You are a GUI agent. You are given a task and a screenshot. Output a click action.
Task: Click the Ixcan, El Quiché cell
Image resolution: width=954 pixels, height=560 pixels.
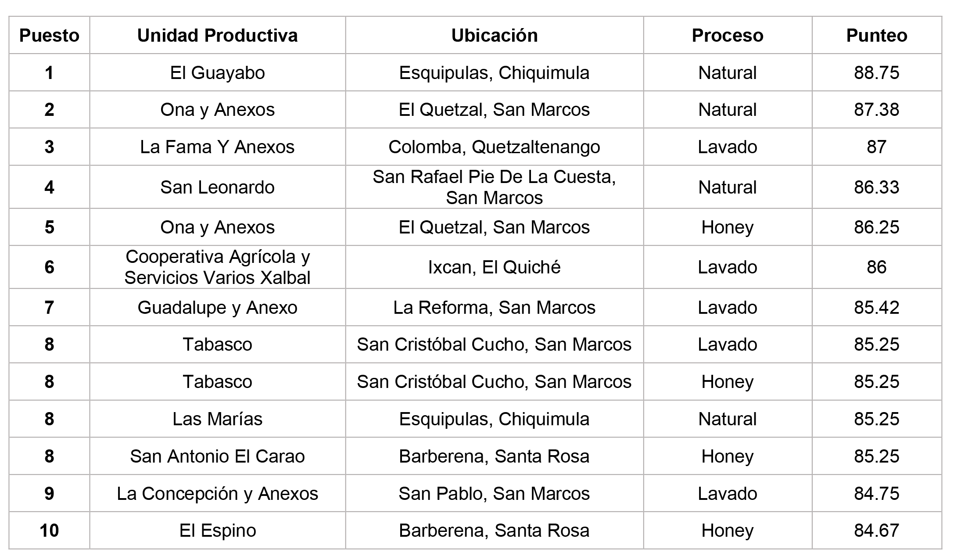pyautogui.click(x=494, y=267)
